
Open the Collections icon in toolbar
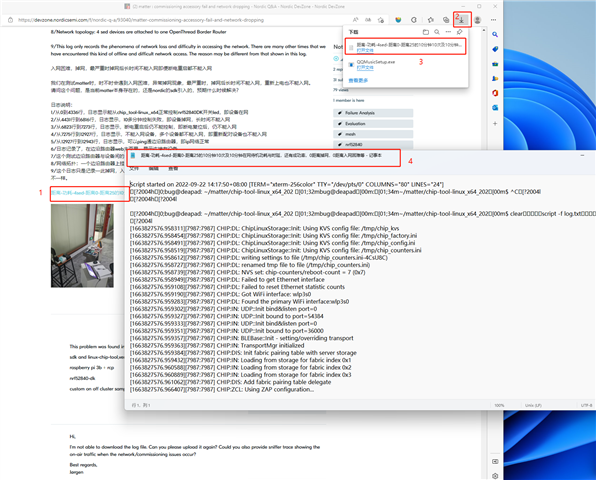point(446,20)
